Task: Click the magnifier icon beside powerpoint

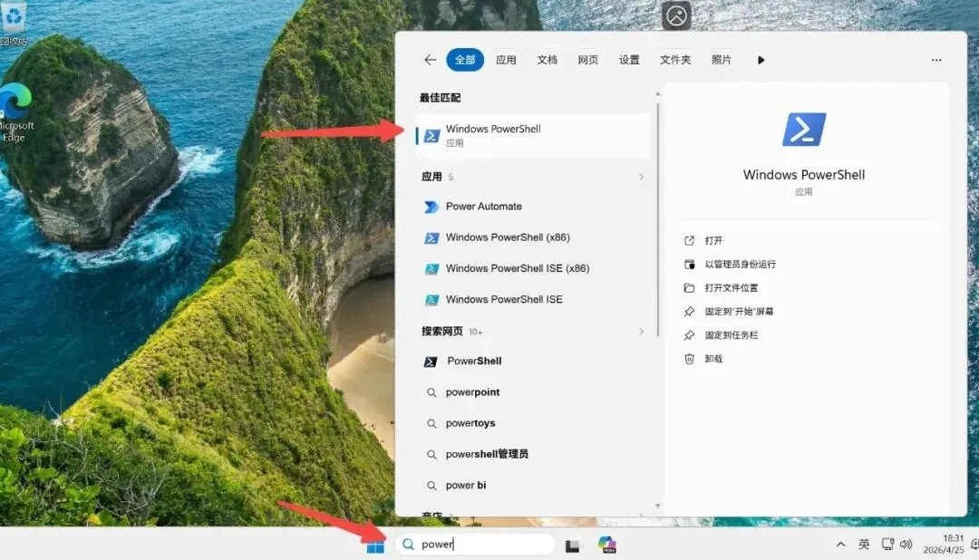Action: (431, 392)
